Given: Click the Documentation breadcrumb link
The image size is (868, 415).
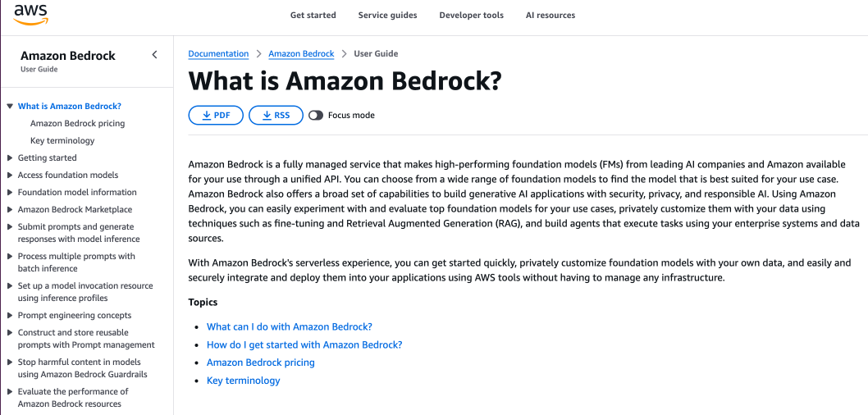Looking at the screenshot, I should [218, 54].
